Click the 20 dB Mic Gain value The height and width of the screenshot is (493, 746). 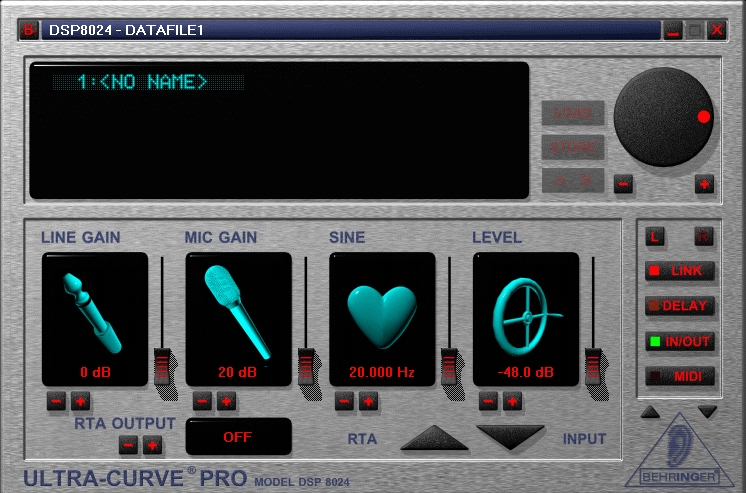coord(237,372)
